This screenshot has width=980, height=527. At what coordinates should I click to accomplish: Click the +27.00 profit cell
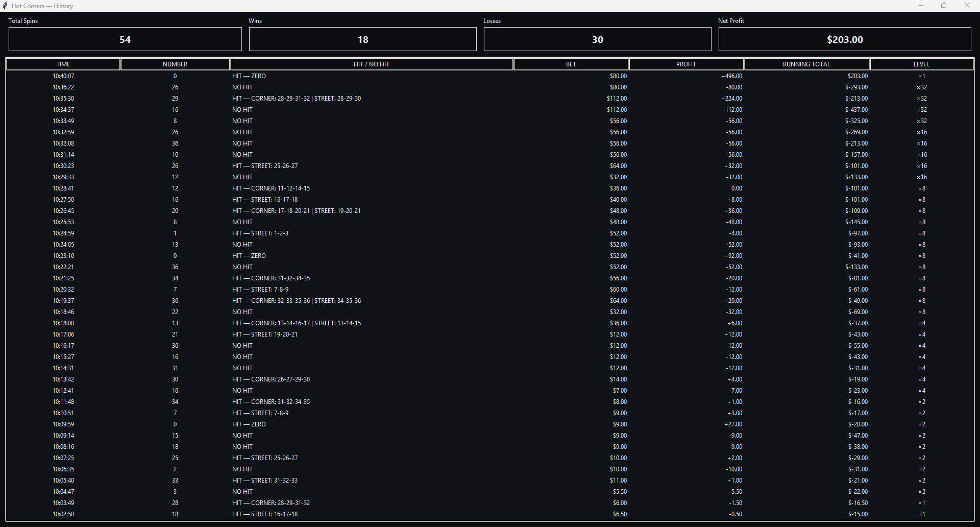pos(733,424)
